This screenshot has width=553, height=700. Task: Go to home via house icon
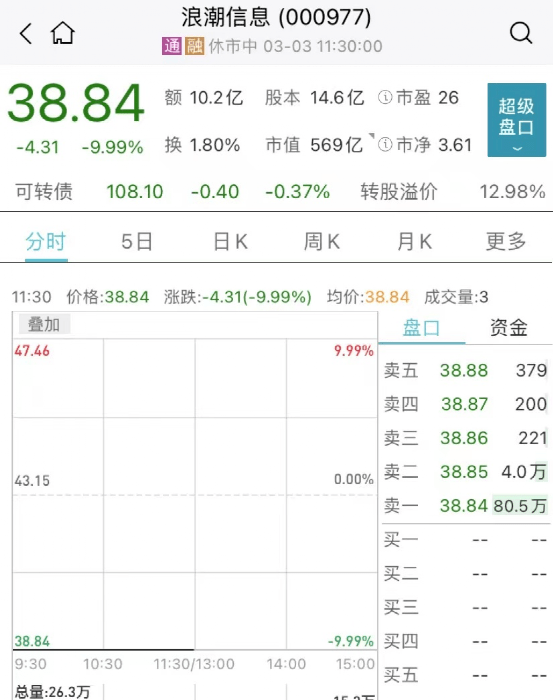click(x=62, y=33)
